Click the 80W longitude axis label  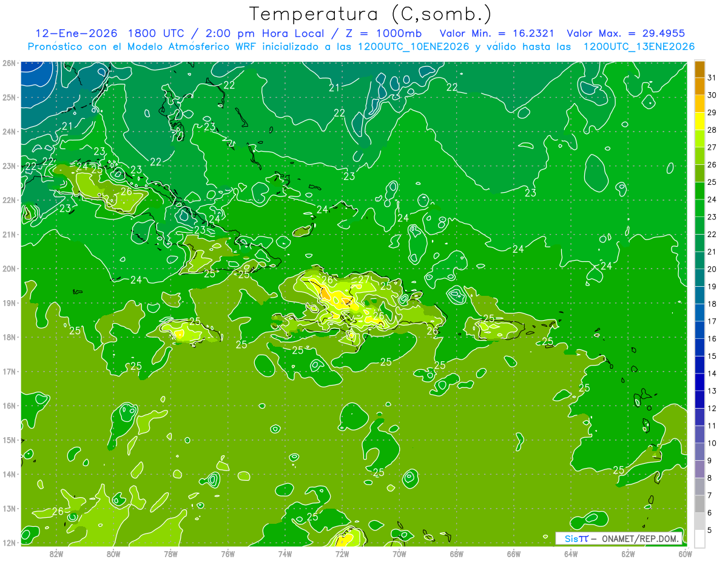(x=113, y=553)
